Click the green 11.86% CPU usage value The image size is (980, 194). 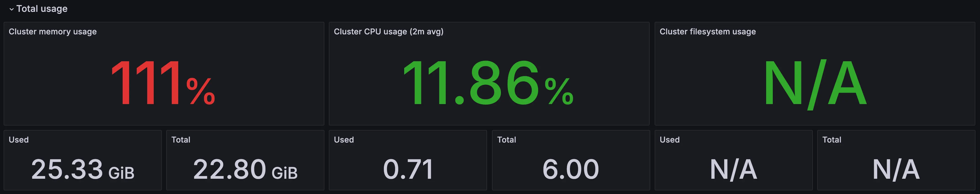488,83
